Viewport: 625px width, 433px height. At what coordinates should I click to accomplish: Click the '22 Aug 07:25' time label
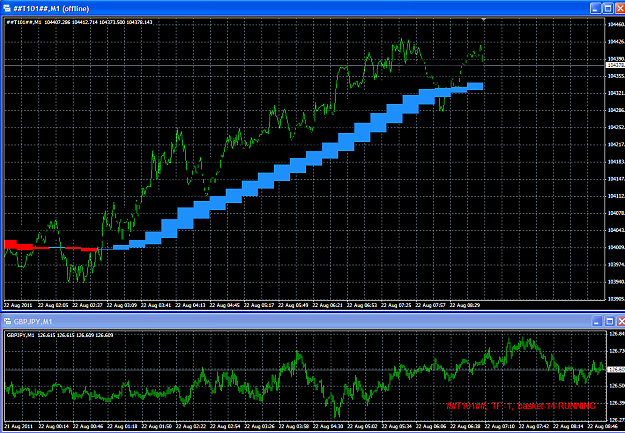point(396,305)
